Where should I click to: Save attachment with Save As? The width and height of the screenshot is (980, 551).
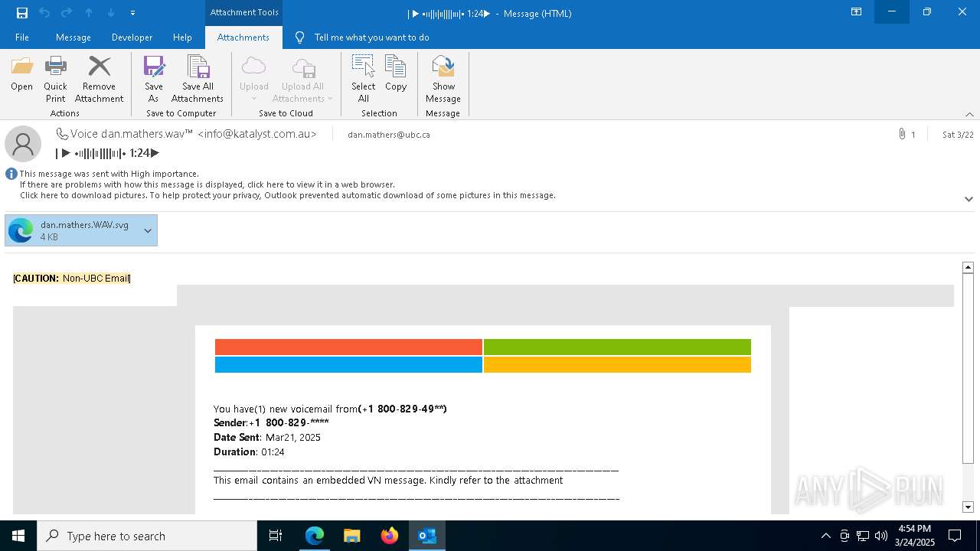click(x=153, y=79)
